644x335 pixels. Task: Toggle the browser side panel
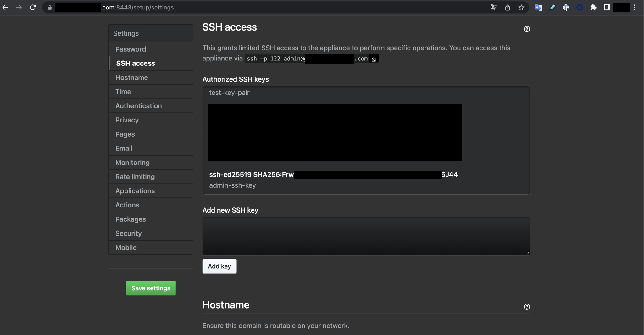click(x=607, y=7)
